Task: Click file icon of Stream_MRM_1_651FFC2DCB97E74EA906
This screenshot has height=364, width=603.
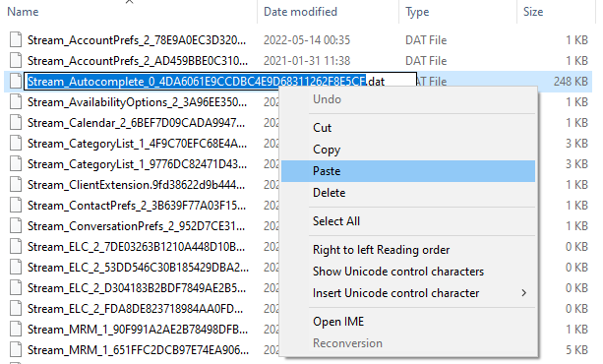Action: pos(16,350)
